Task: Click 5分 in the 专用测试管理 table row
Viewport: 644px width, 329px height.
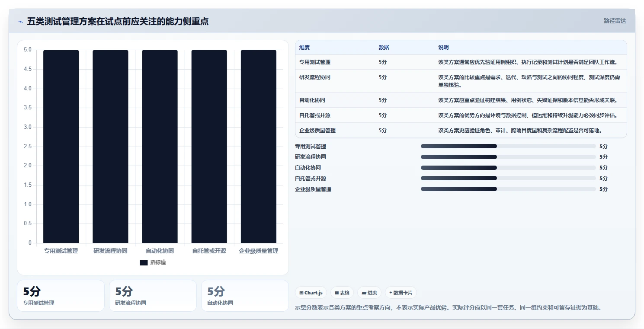Action: [383, 62]
